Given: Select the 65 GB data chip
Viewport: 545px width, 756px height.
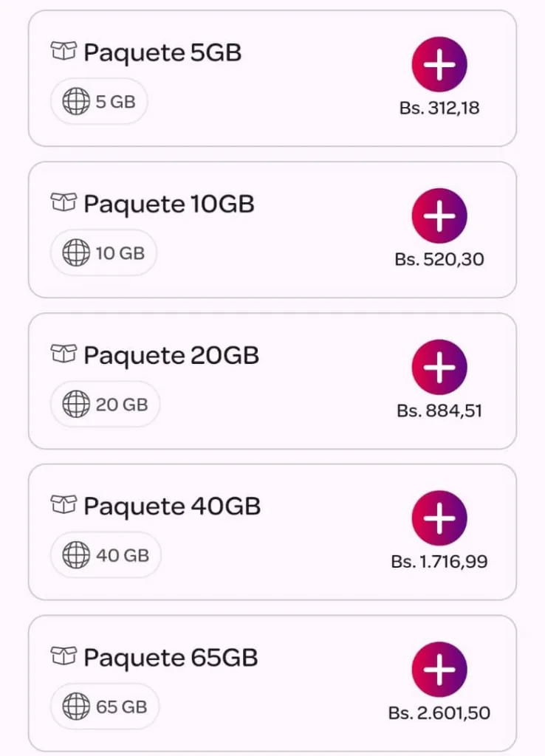Looking at the screenshot, I should pos(105,707).
